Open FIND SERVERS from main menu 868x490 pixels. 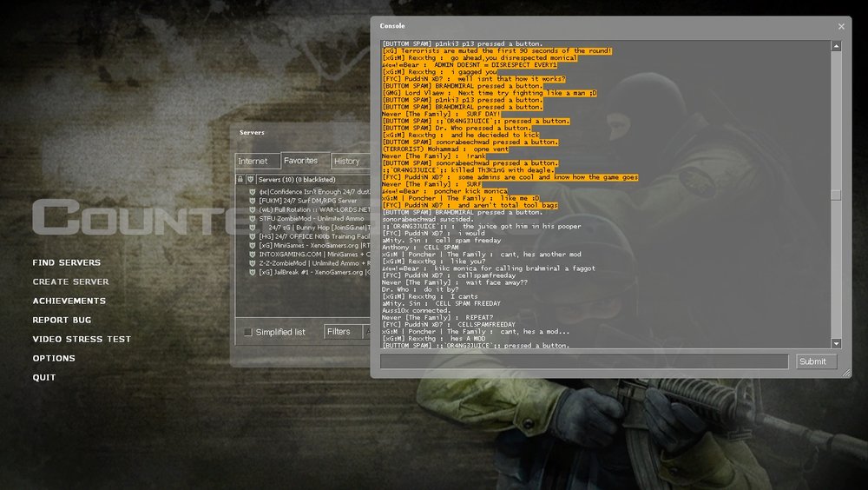tap(67, 262)
